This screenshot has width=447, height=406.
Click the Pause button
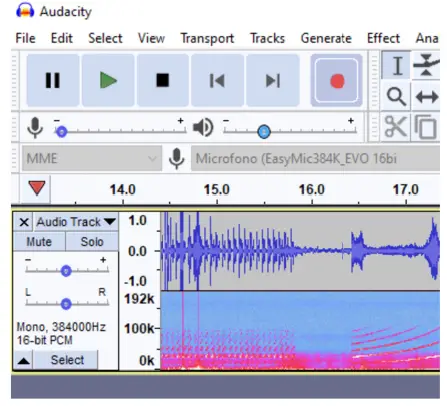coord(53,80)
